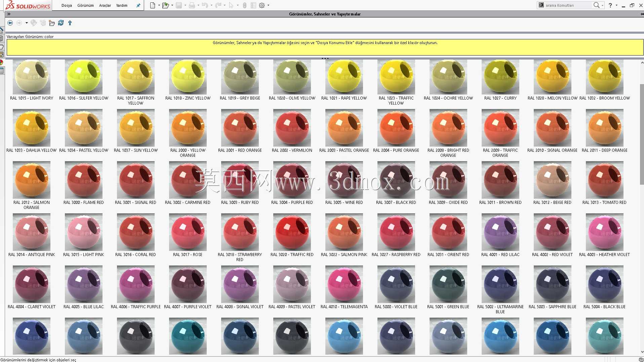Open the Design Library side tab
644x362 pixels.
[2, 38]
